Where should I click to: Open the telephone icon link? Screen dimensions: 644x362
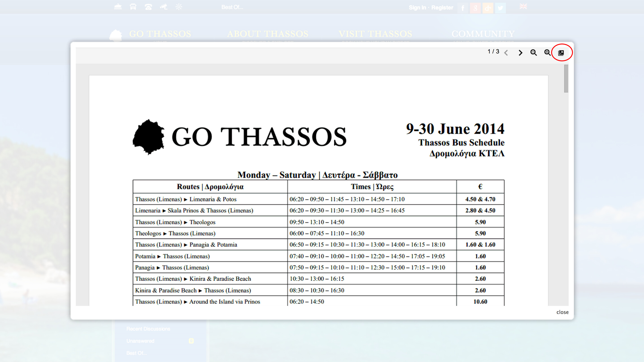pyautogui.click(x=148, y=7)
